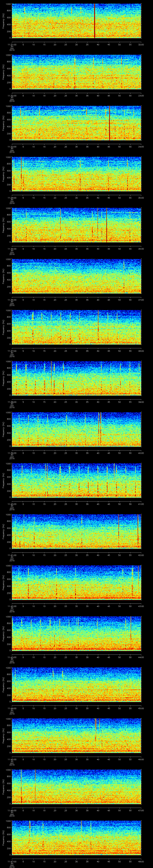This screenshot has width=153, height=868.
Task: Select the spectrogram panel starting at 11:45:00
Action: pyautogui.click(x=77, y=736)
